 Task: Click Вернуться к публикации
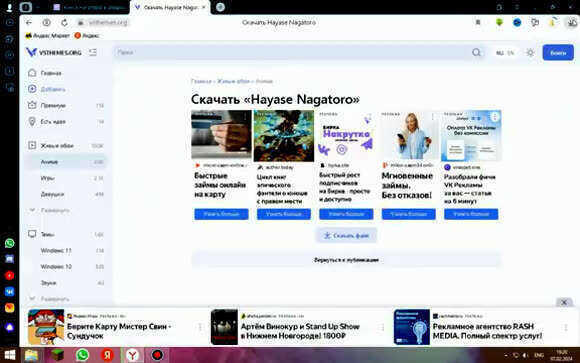click(346, 260)
